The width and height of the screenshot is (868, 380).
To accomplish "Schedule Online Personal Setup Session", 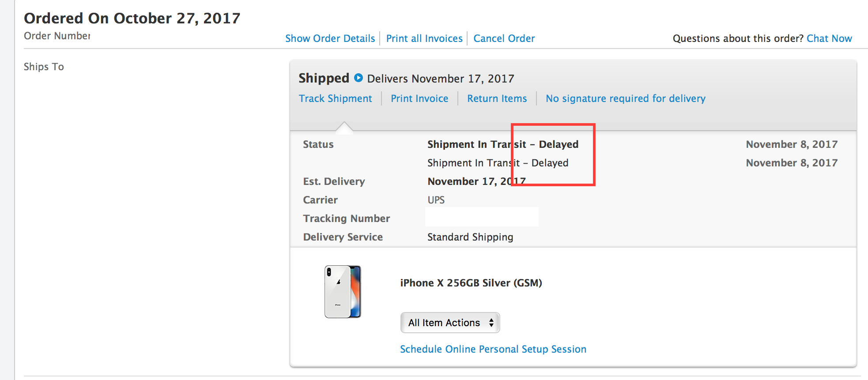I will pyautogui.click(x=493, y=349).
